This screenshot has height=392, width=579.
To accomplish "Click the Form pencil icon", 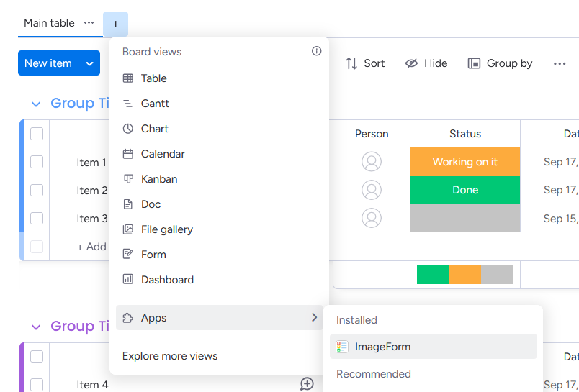I will point(127,255).
